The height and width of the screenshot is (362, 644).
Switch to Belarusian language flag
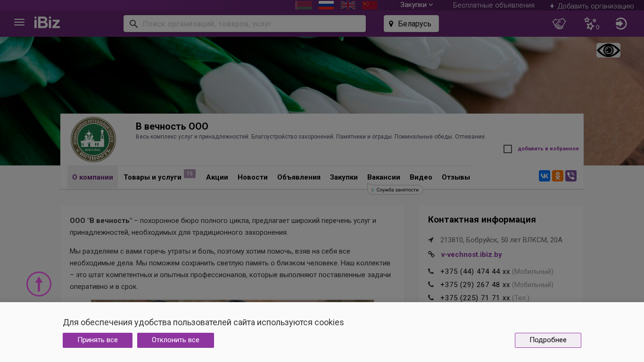(x=304, y=5)
